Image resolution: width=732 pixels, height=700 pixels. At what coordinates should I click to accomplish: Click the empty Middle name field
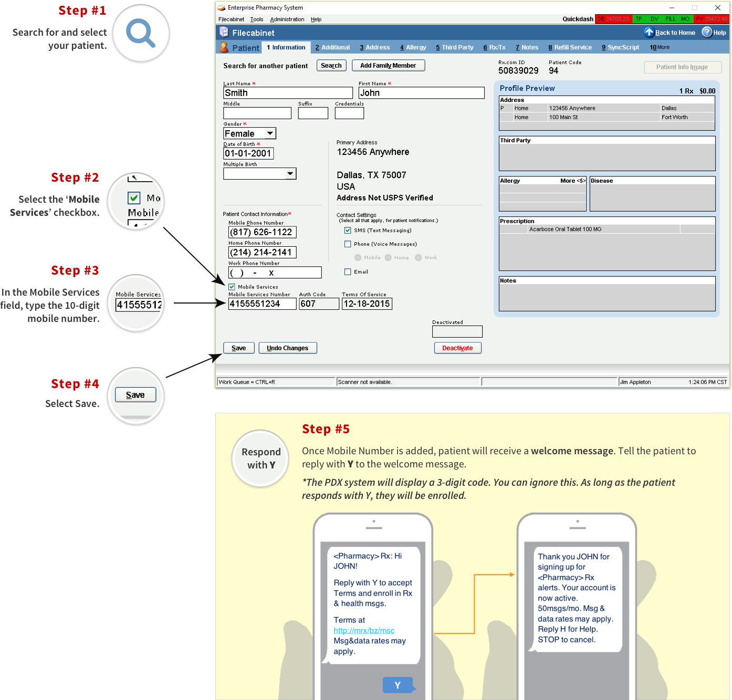(257, 113)
